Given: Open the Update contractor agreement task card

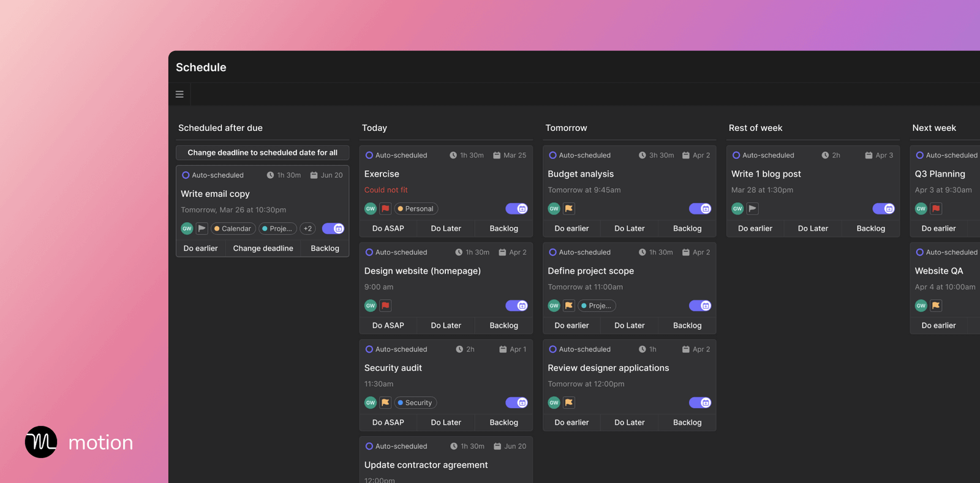Looking at the screenshot, I should tap(426, 465).
